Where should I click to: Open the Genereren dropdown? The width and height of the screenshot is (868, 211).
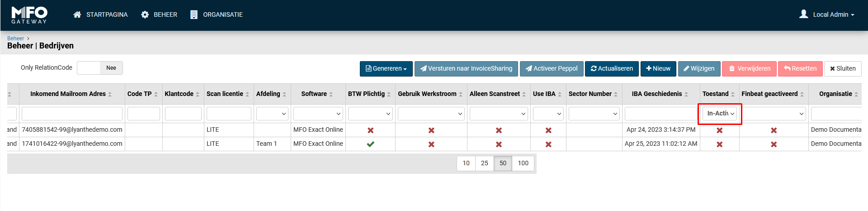386,68
